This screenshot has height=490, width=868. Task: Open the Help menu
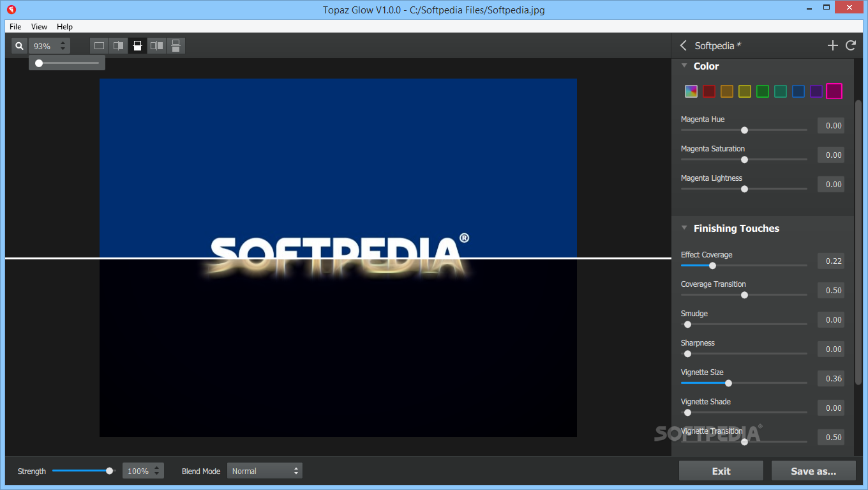64,27
